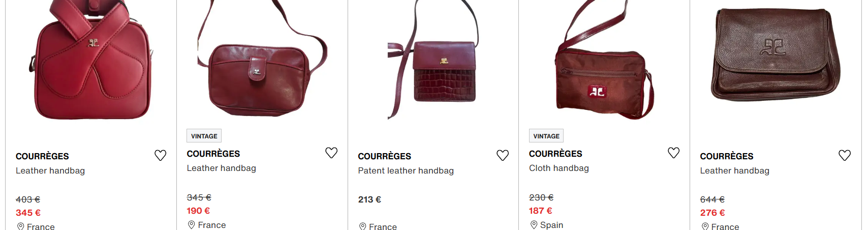Click the 276 € sale price
The image size is (868, 230).
click(712, 213)
